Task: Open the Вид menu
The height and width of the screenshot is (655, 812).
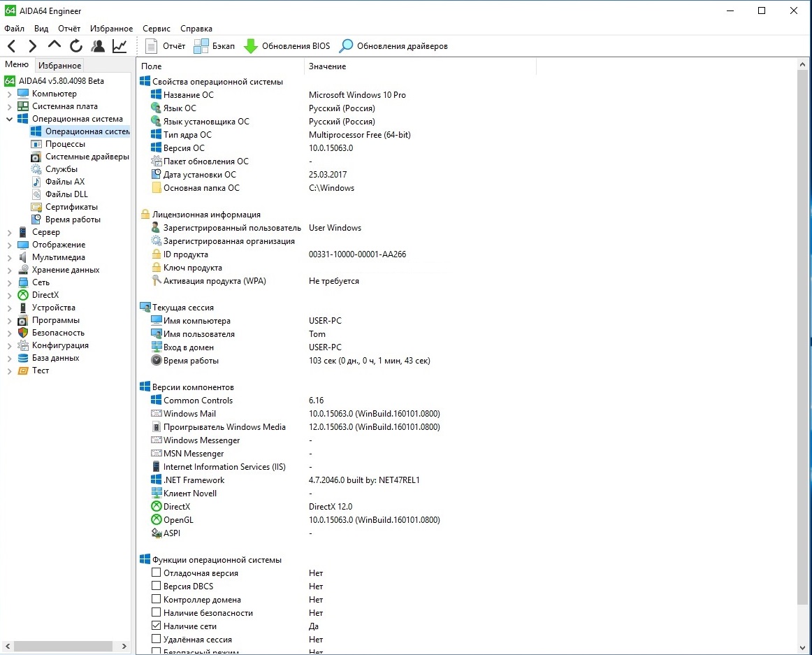Action: (41, 29)
